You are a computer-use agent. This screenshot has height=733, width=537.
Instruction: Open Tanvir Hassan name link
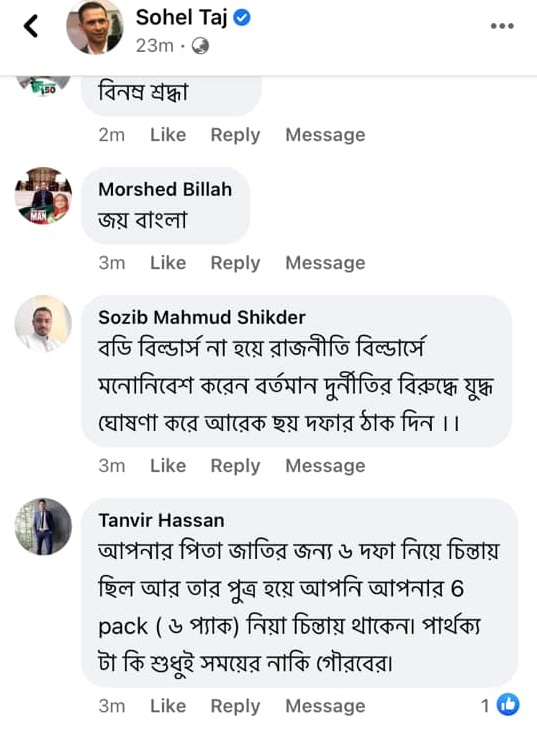(161, 520)
